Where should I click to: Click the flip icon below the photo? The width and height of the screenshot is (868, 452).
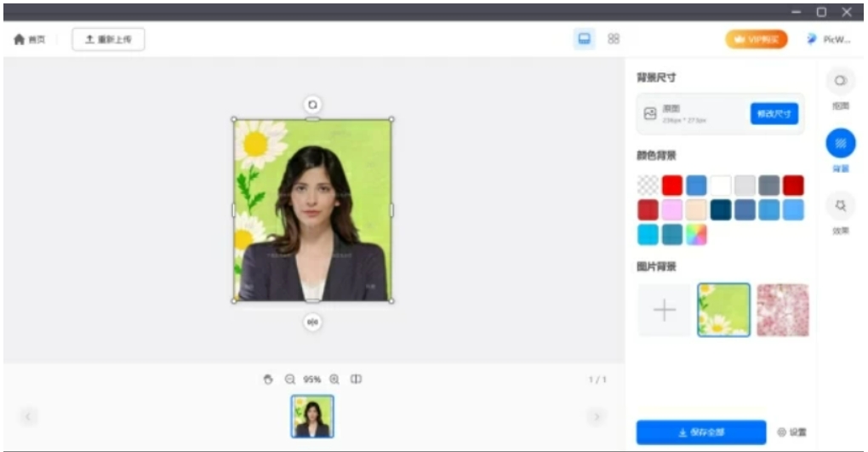(313, 322)
